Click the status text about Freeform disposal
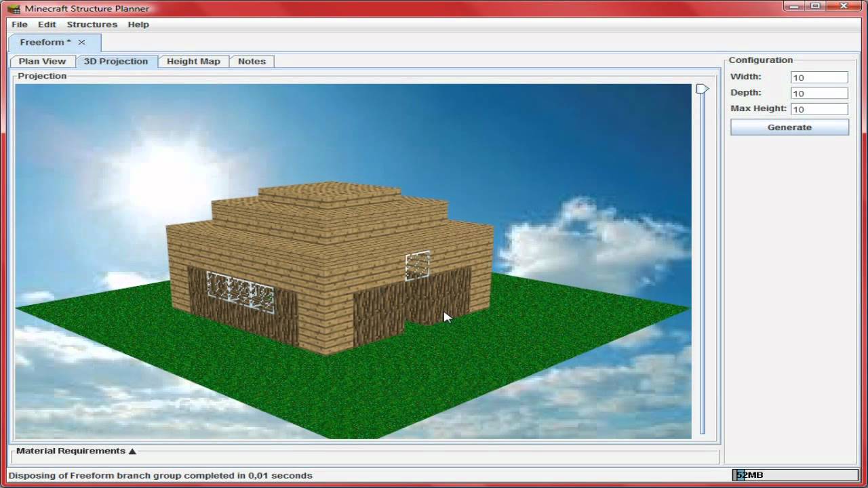 (x=160, y=475)
